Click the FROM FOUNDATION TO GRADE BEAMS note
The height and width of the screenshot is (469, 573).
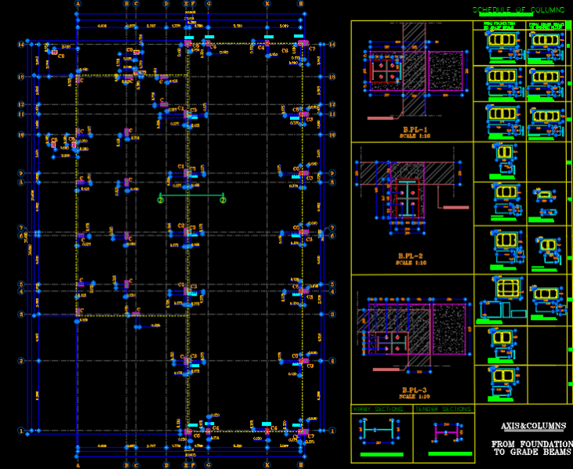coord(532,448)
